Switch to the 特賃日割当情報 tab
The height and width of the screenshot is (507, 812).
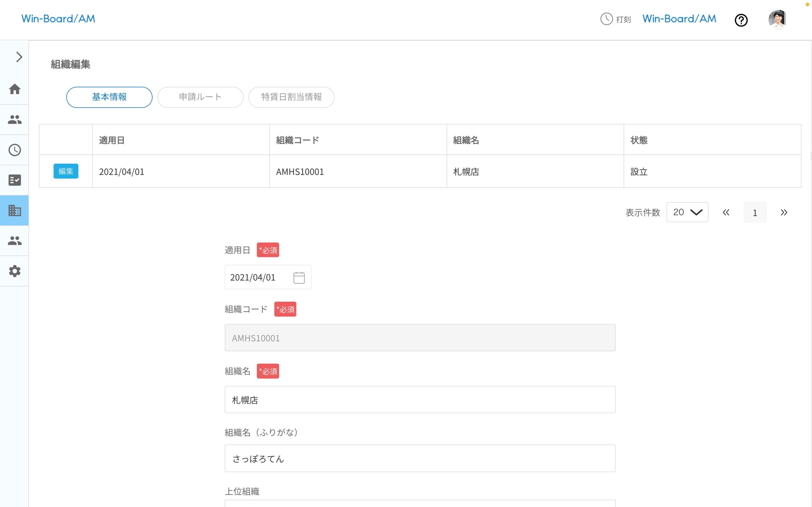click(x=291, y=97)
